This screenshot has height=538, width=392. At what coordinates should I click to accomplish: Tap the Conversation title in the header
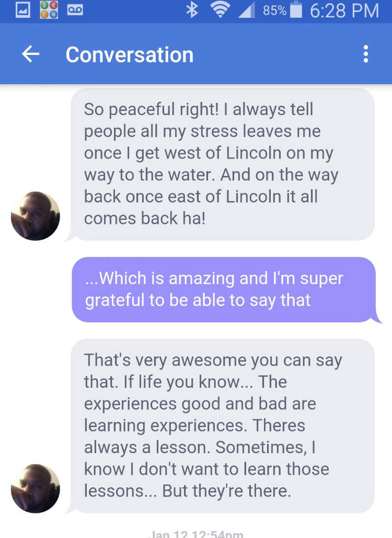pos(129,54)
